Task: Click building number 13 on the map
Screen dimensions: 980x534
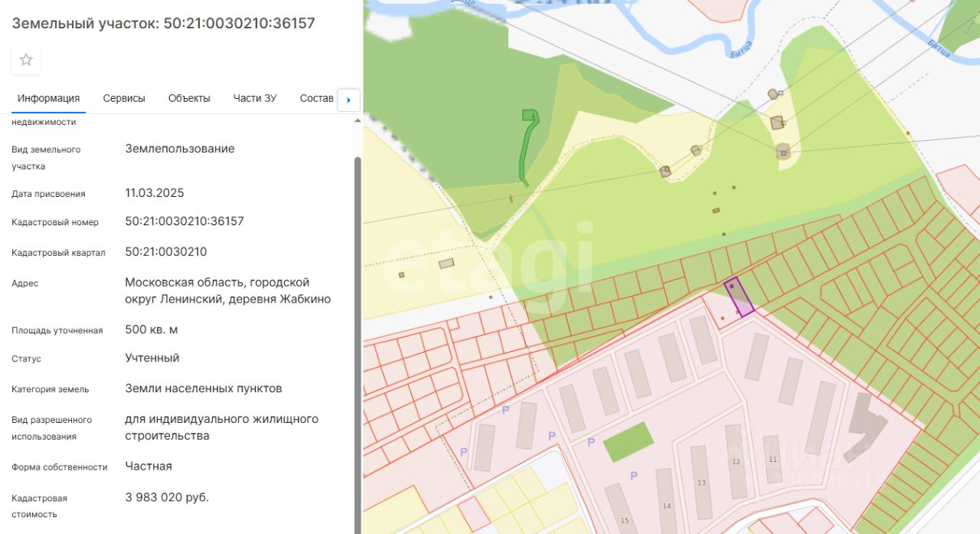Action: tap(701, 483)
